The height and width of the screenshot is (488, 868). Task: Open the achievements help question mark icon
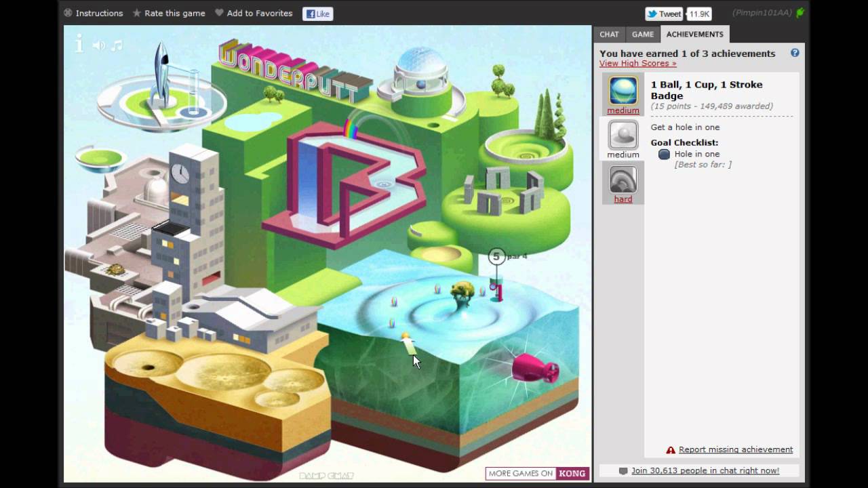pyautogui.click(x=795, y=53)
